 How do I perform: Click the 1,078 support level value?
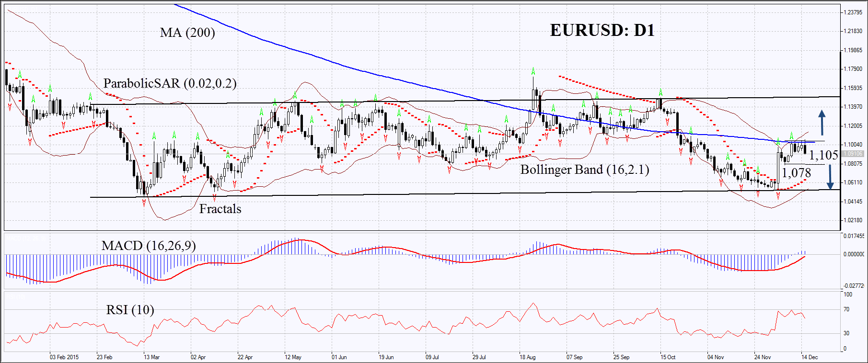[796, 173]
